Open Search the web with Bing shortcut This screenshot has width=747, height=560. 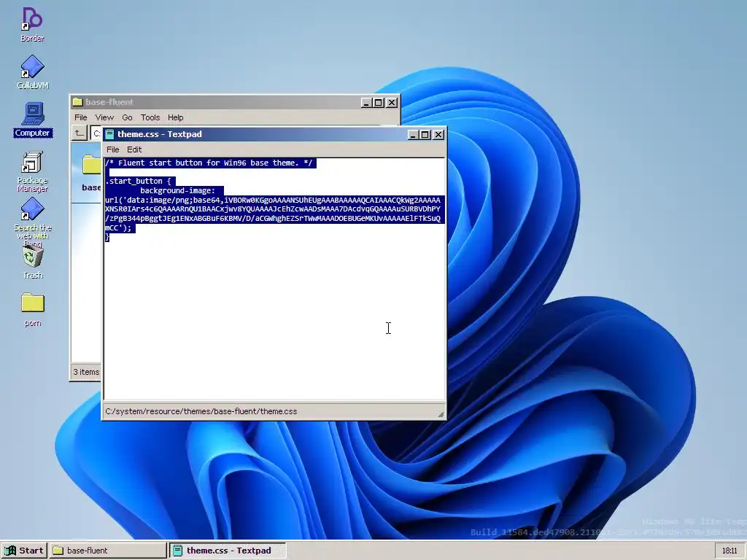(x=32, y=222)
